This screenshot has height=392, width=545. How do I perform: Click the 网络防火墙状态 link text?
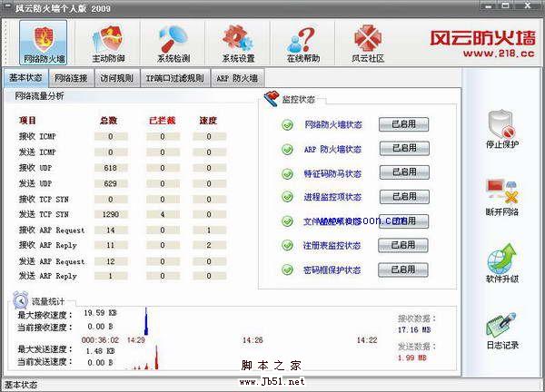(333, 124)
